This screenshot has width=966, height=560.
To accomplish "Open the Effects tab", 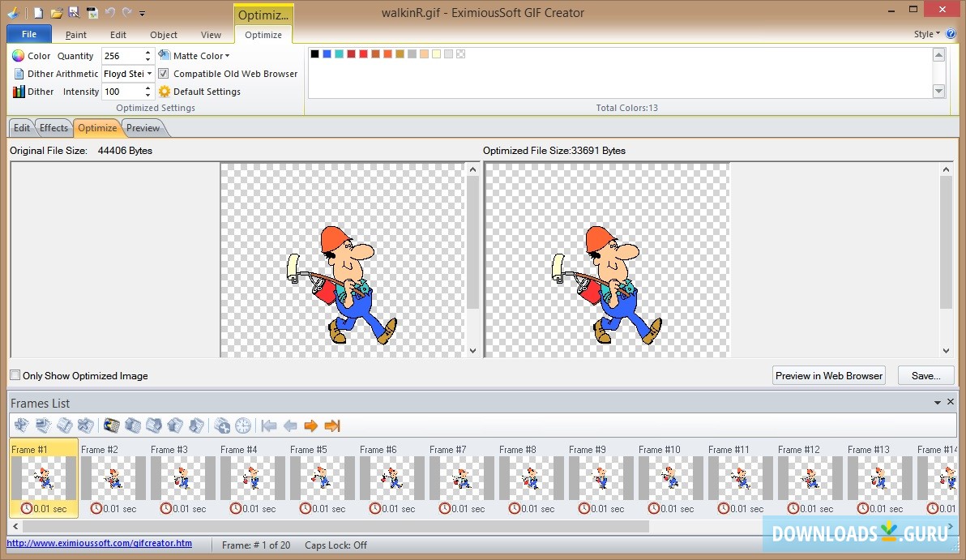I will (x=54, y=128).
